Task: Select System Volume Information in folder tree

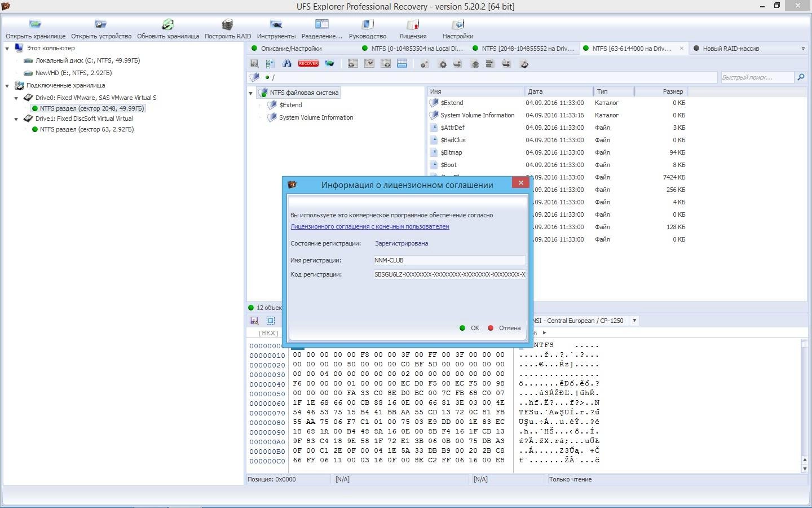Action: point(316,117)
